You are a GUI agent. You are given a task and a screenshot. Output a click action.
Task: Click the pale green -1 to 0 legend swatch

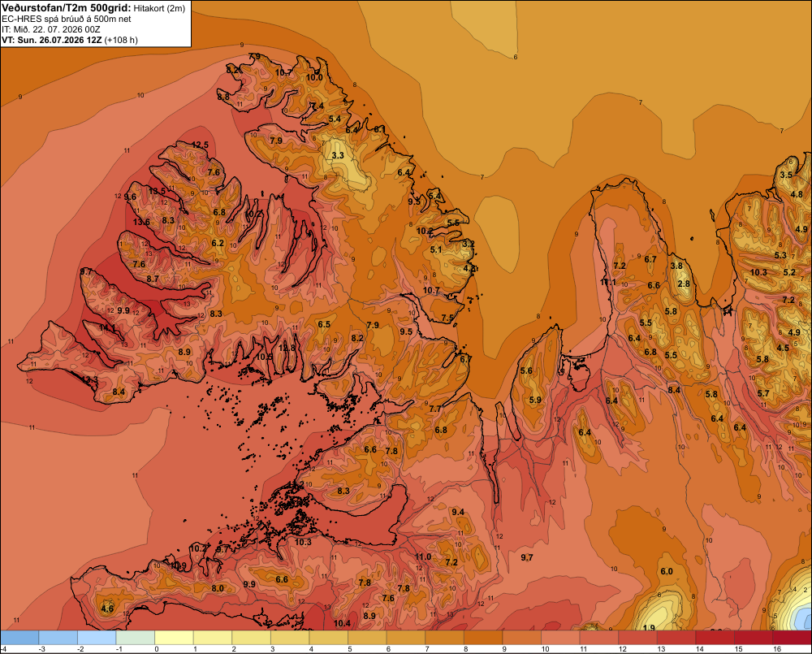(136, 638)
